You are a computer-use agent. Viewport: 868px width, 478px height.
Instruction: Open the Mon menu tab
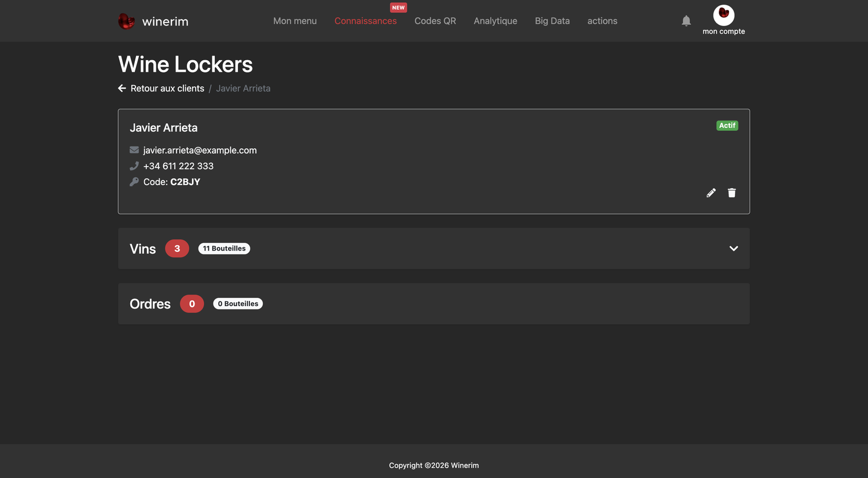(295, 21)
